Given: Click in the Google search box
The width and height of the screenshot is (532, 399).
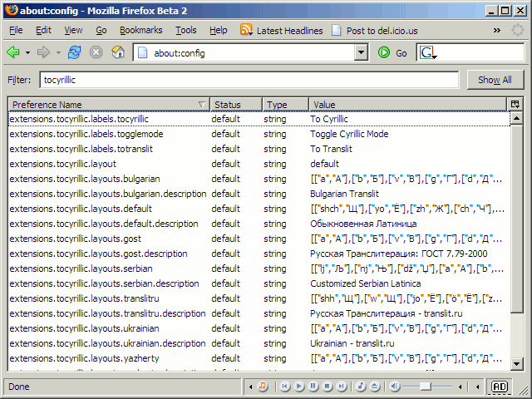Looking at the screenshot, I should click(480, 53).
